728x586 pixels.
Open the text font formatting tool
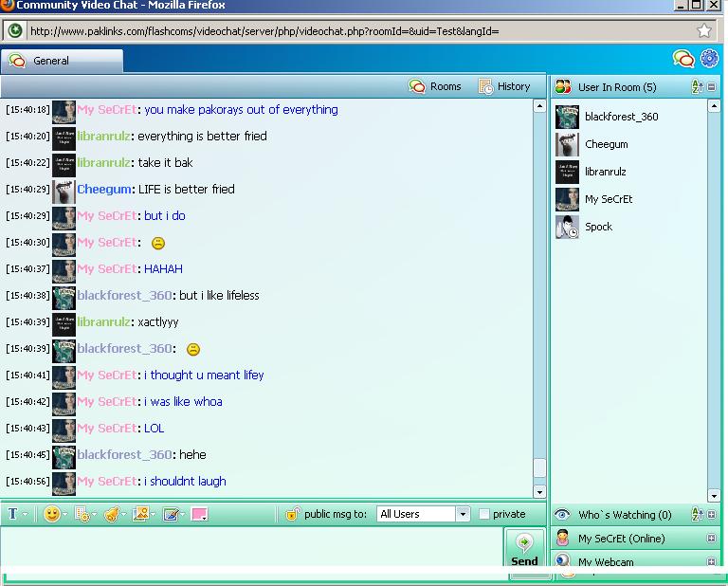coord(13,514)
